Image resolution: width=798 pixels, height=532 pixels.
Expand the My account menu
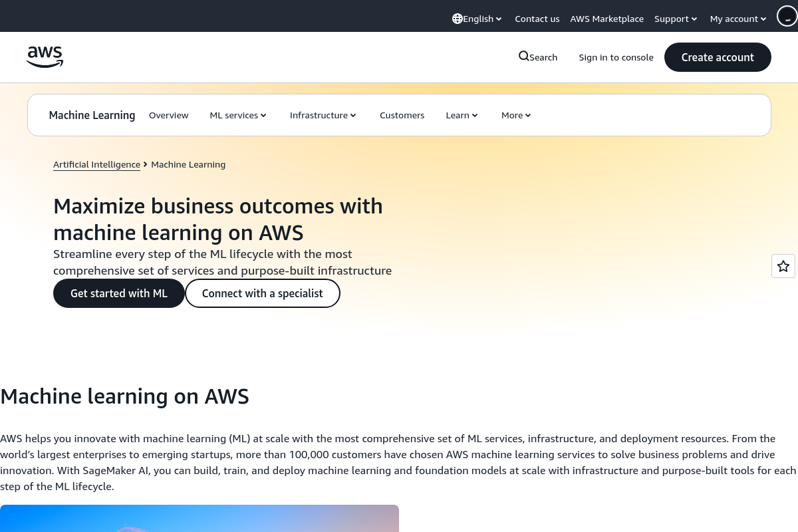pos(738,19)
